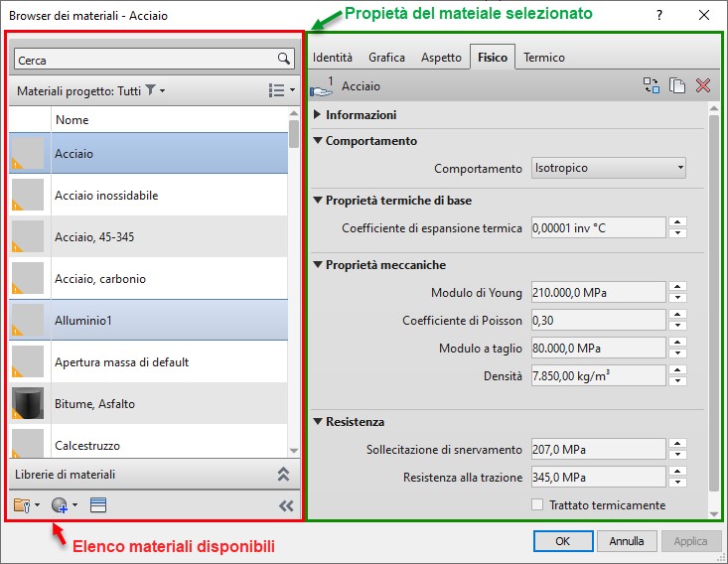Open the material library folder menu
Image resolution: width=728 pixels, height=564 pixels.
pyautogui.click(x=22, y=505)
